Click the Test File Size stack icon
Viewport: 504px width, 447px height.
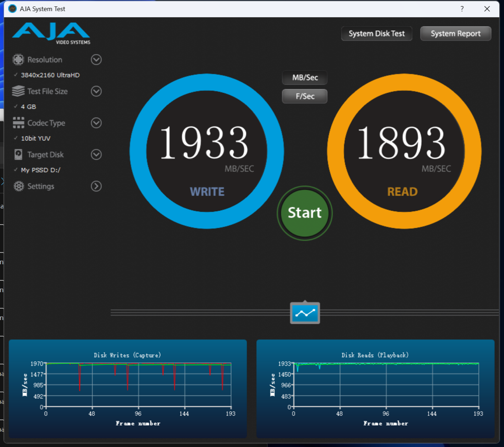coord(18,91)
